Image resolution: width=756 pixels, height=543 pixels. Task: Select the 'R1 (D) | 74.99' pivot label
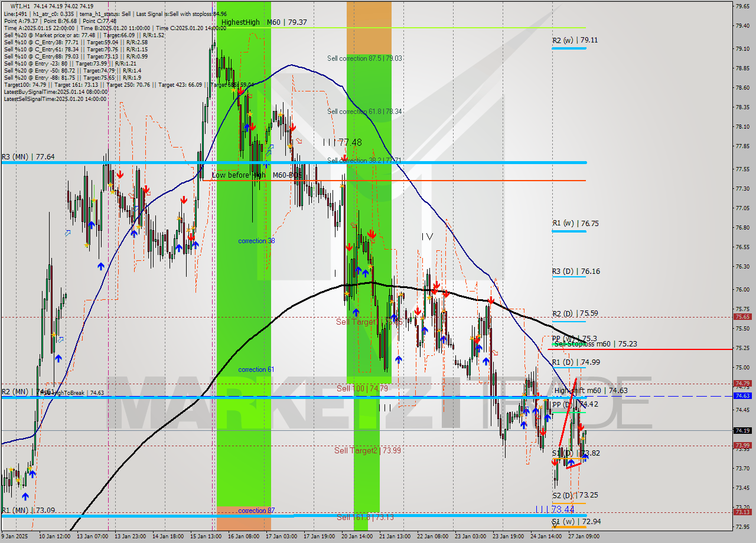(576, 362)
